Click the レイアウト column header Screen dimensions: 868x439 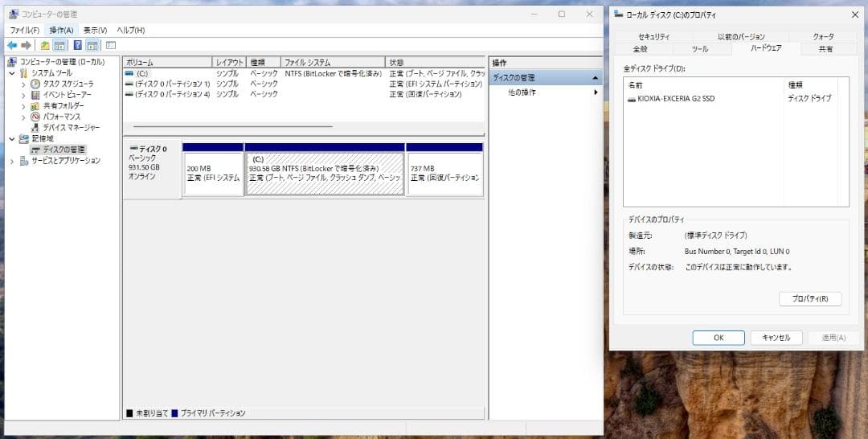(229, 63)
